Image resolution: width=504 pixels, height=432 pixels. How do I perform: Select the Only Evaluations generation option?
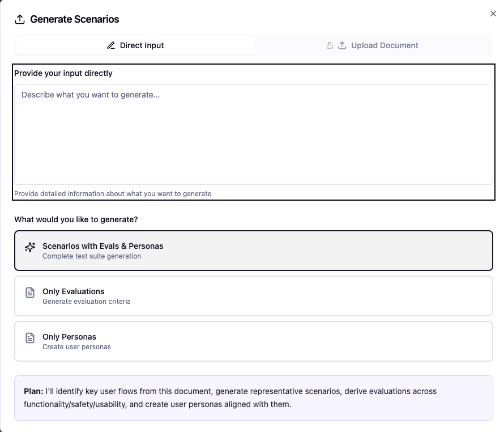click(x=254, y=295)
